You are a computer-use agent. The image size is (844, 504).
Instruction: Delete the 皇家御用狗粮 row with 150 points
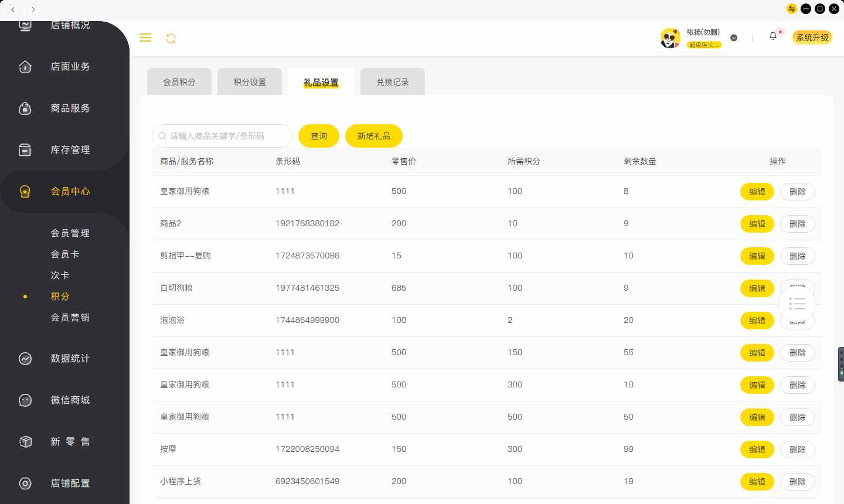point(798,353)
